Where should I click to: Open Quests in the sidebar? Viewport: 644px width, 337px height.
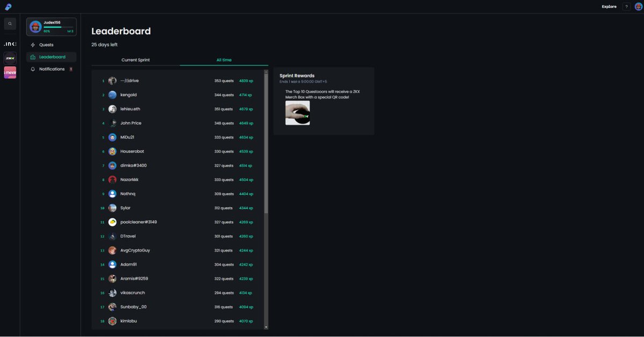51,45
